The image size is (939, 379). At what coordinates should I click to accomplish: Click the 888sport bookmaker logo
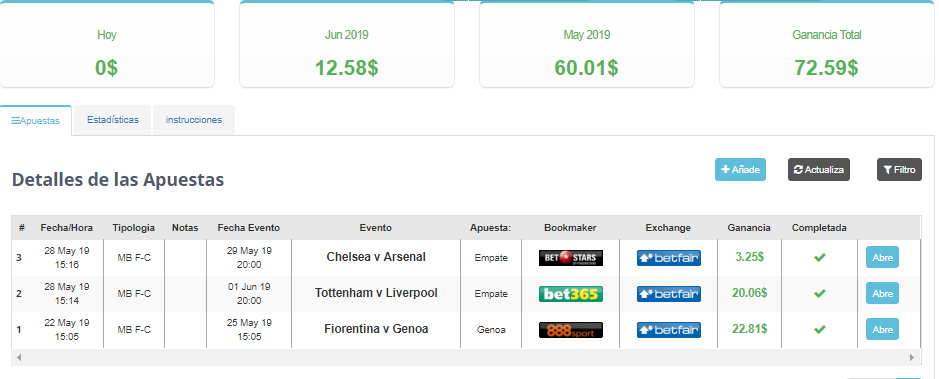571,330
